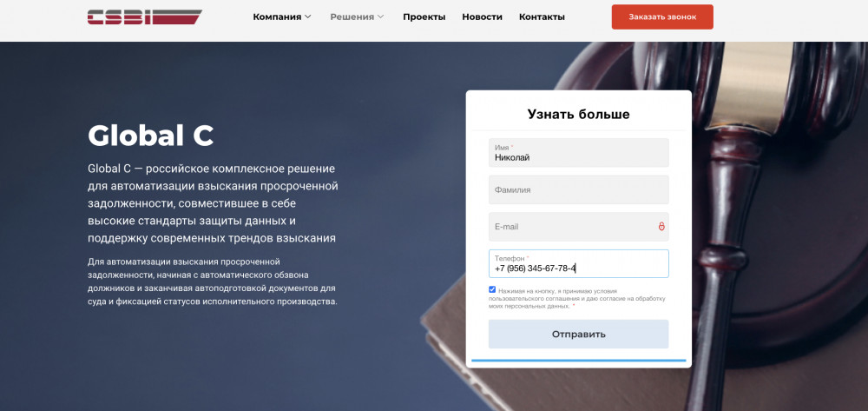Click the Отправить submit button

click(578, 334)
